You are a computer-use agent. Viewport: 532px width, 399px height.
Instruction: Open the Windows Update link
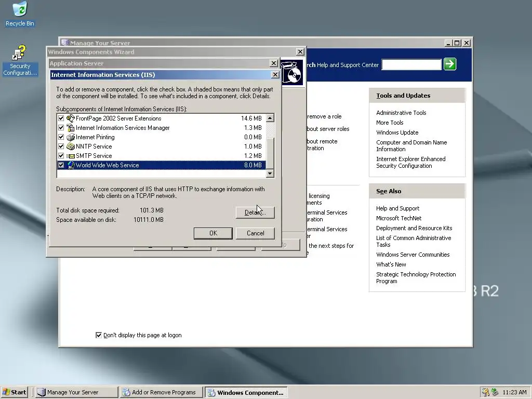(397, 132)
